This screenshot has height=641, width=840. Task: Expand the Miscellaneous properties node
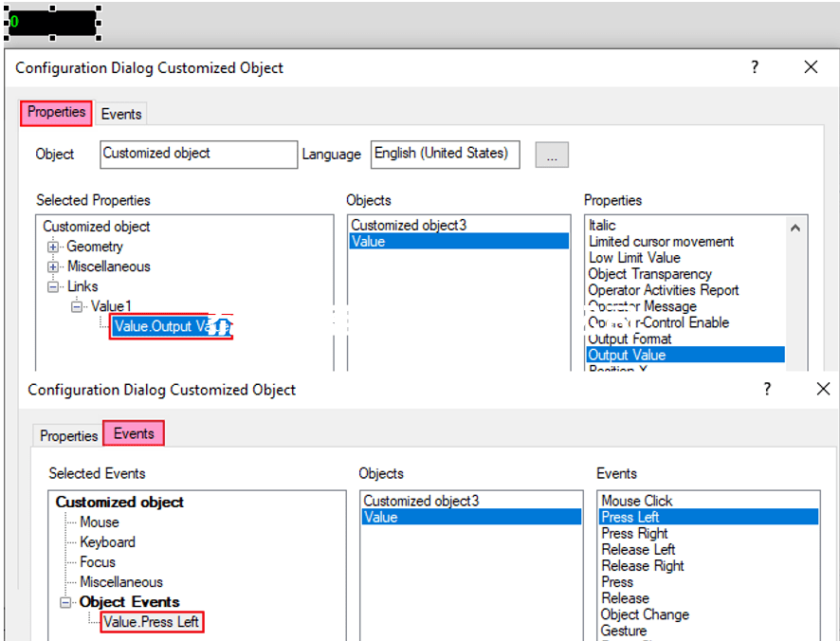[53, 267]
